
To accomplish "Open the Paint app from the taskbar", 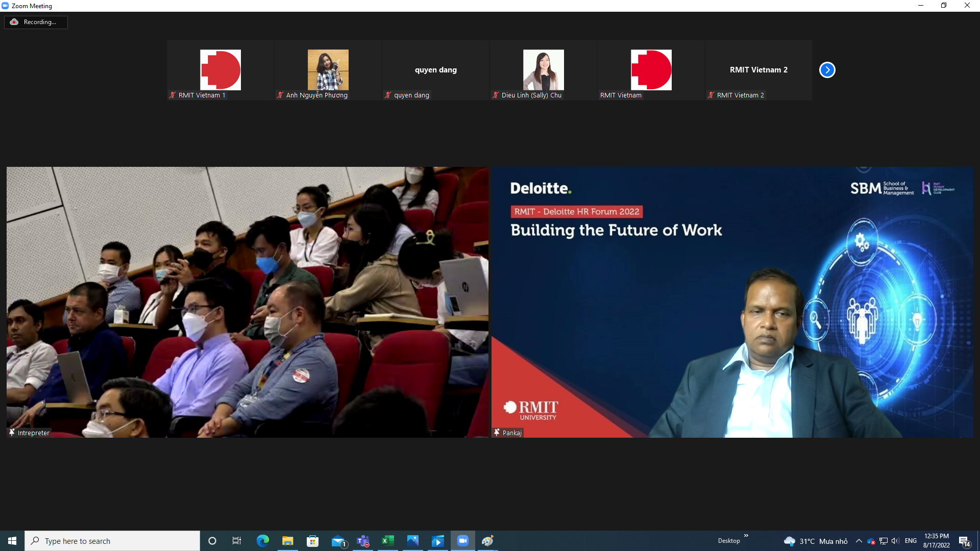I will [488, 541].
